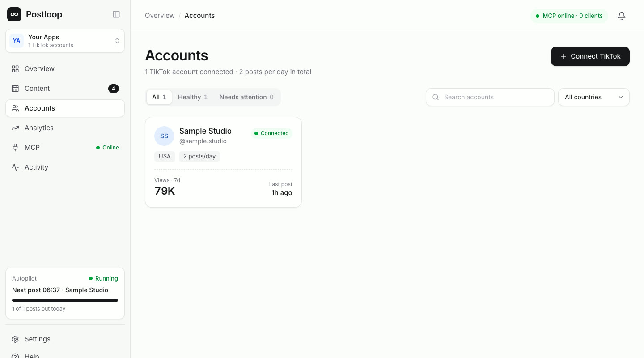Viewport: 644px width, 358px height.
Task: Open Analytics from the sidebar
Action: click(x=65, y=128)
